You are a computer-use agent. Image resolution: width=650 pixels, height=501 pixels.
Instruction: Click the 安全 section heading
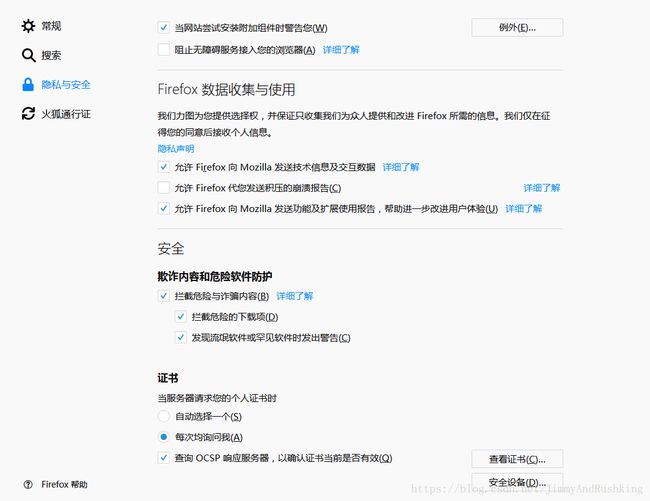[171, 249]
